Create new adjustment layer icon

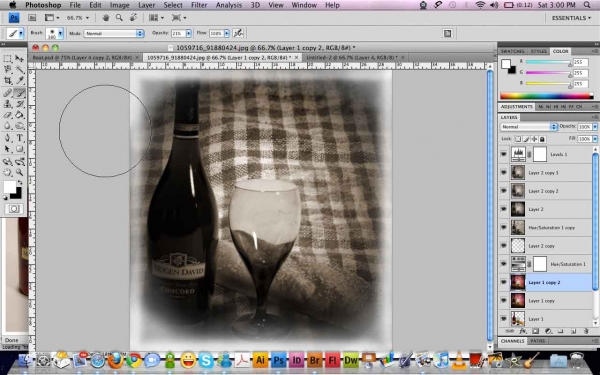[x=548, y=331]
